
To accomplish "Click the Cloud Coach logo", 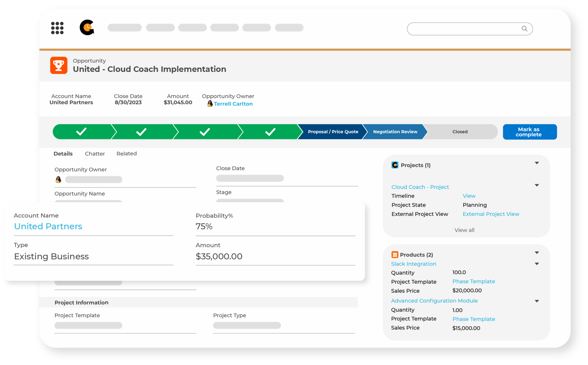I will pos(87,28).
